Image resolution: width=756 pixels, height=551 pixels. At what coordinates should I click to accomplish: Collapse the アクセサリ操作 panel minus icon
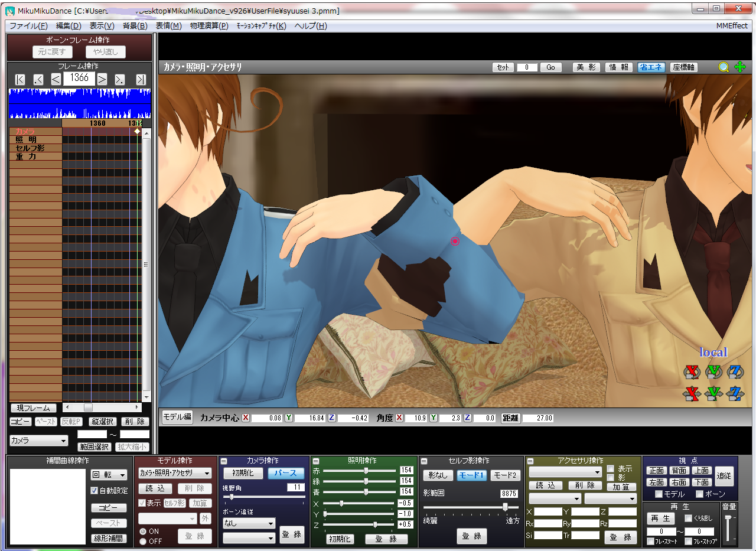(530, 461)
